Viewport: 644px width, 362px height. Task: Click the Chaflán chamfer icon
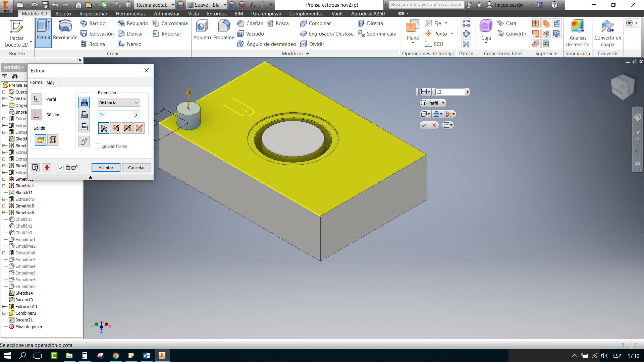[241, 23]
